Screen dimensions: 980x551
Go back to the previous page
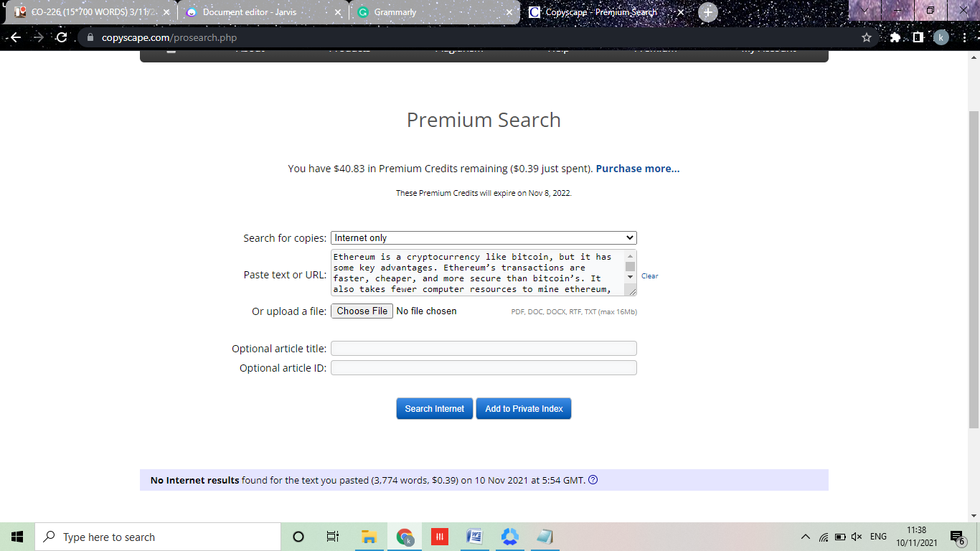[x=16, y=37]
